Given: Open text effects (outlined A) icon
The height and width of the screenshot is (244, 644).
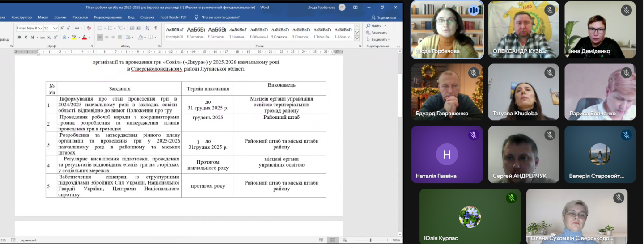Looking at the screenshot, I should [x=64, y=37].
